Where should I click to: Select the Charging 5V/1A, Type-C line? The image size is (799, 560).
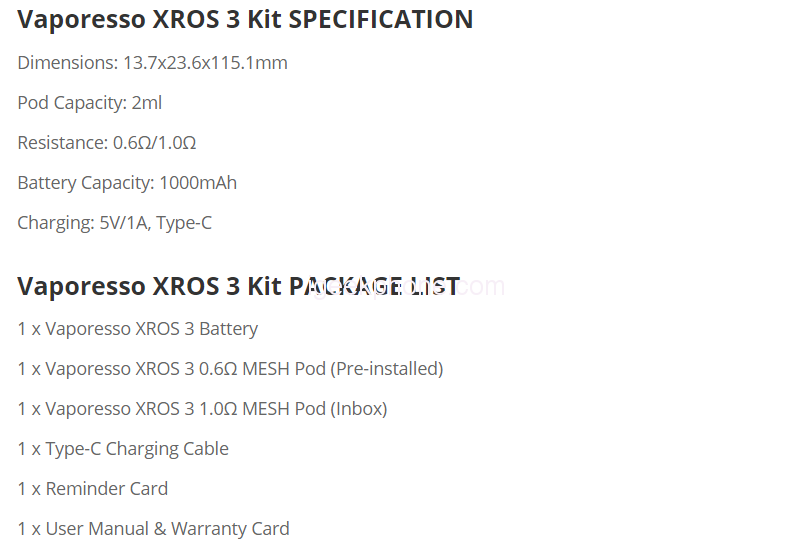click(114, 223)
